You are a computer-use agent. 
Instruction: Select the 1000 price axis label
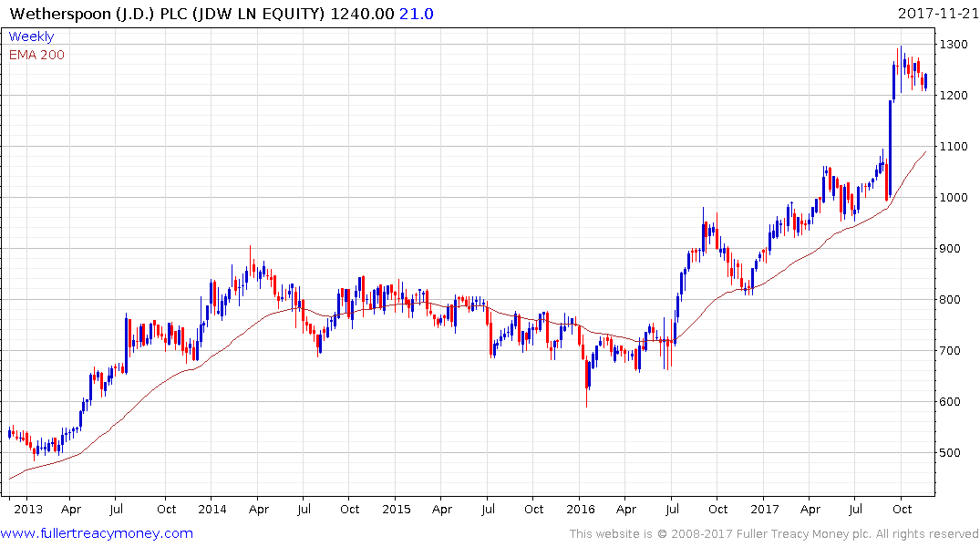point(954,198)
